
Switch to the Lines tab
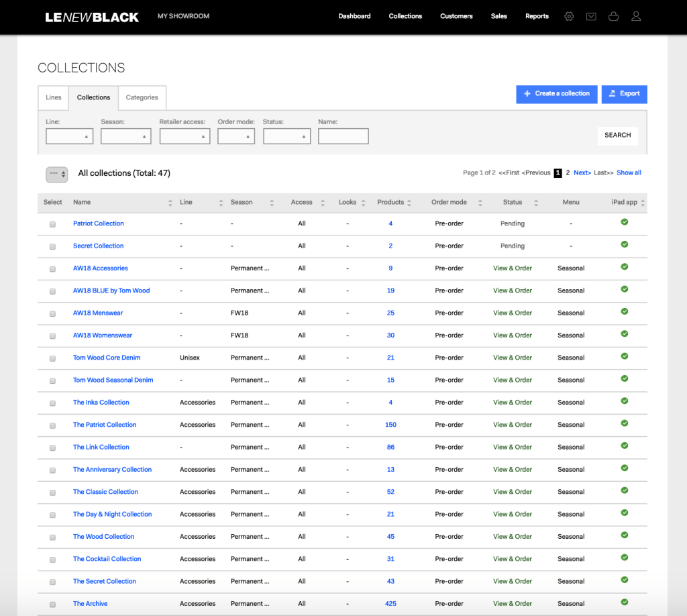click(x=54, y=97)
